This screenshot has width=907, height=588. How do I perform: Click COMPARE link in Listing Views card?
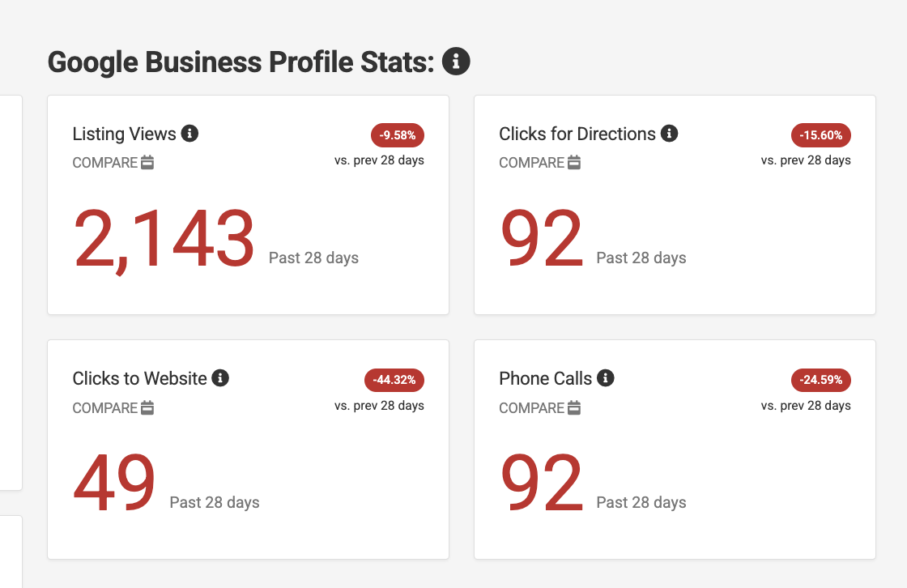coord(104,163)
